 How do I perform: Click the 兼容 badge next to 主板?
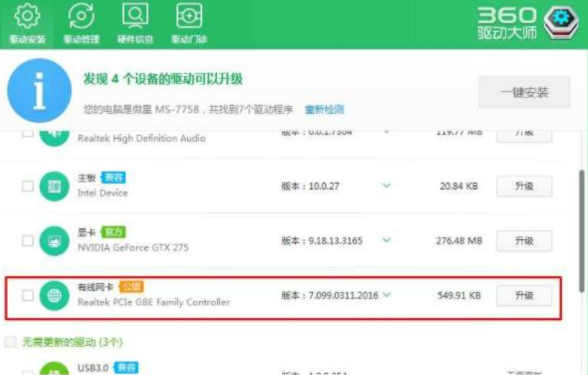(x=113, y=178)
